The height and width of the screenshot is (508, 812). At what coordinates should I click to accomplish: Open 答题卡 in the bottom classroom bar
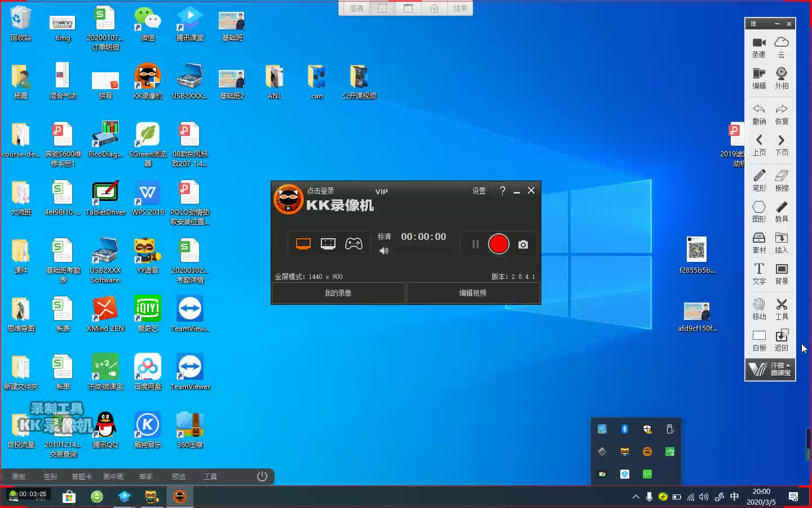82,476
